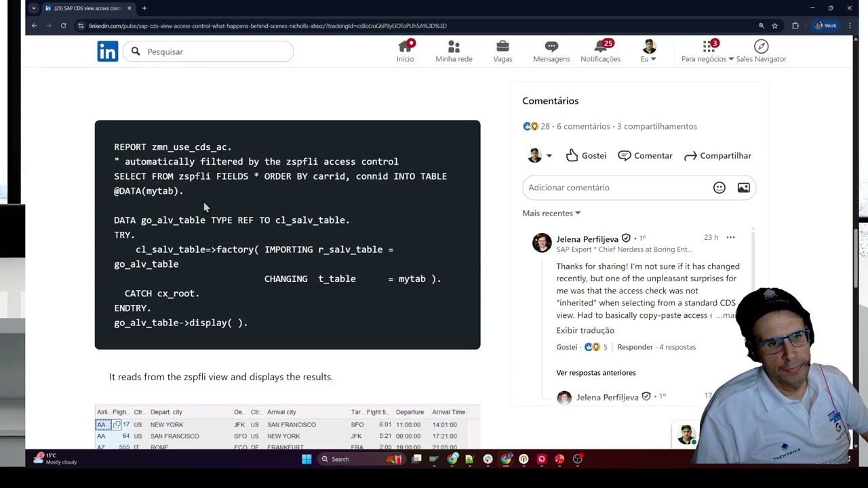Open the Vagas jobs page
Viewport: 868px width, 488px height.
click(502, 52)
